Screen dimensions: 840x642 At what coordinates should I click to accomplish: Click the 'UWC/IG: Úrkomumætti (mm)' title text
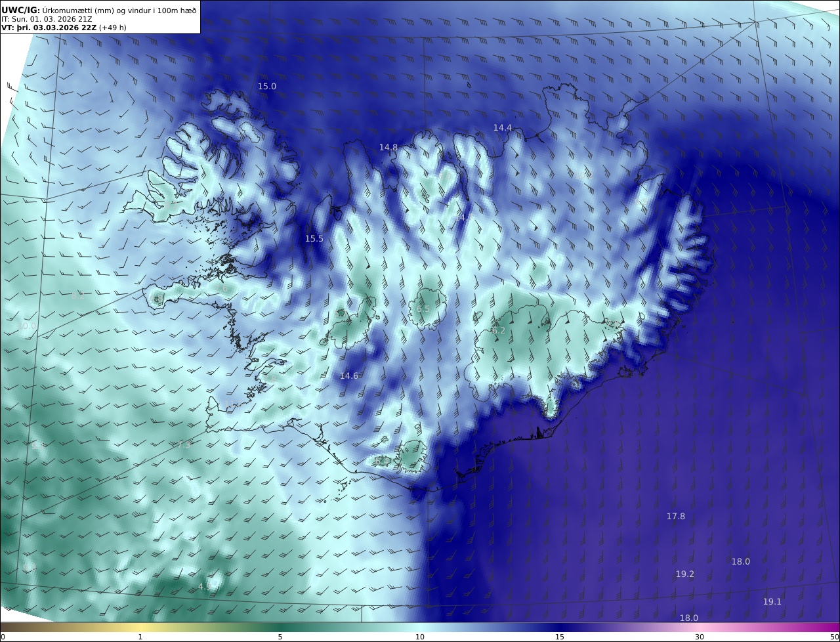(99, 10)
